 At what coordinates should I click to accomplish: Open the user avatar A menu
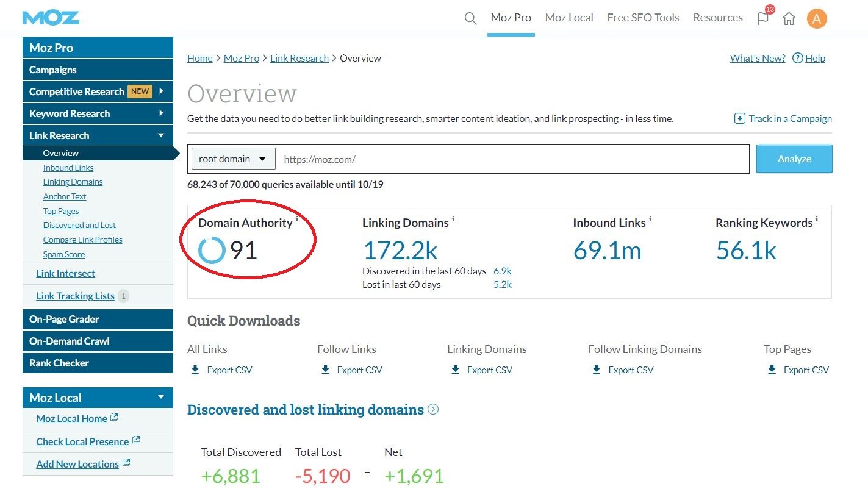pos(817,18)
